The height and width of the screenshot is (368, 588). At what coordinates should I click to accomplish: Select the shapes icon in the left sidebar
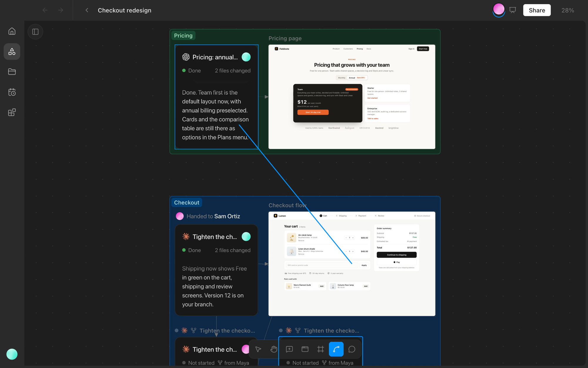tap(12, 52)
